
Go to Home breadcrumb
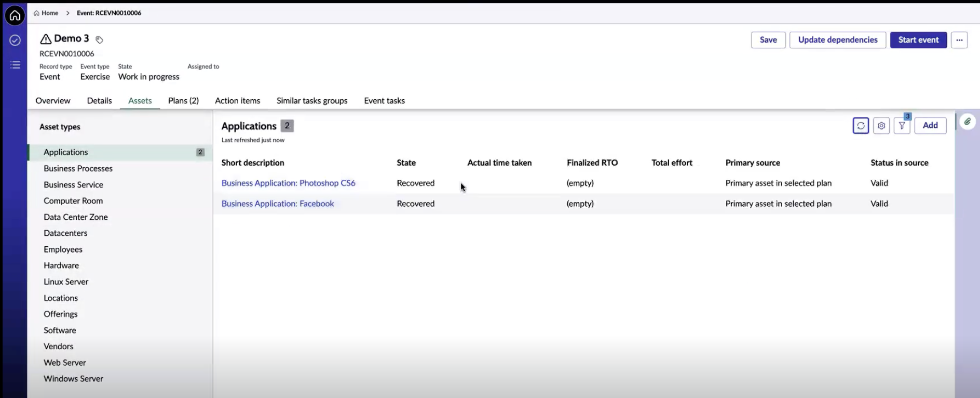point(46,13)
